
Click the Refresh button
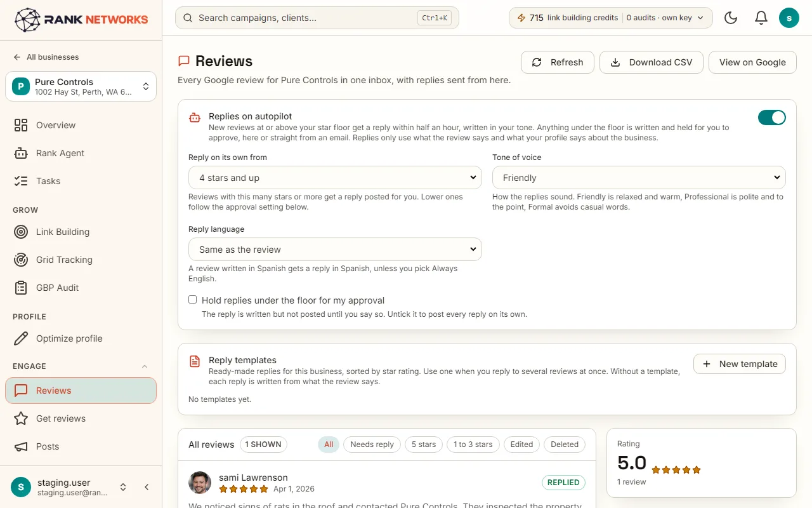[x=558, y=62]
